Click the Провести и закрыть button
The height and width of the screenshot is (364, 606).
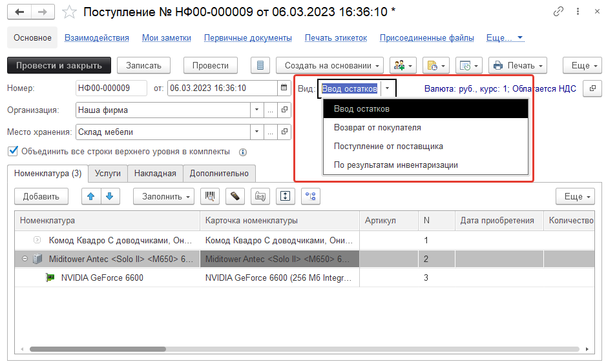tap(59, 65)
